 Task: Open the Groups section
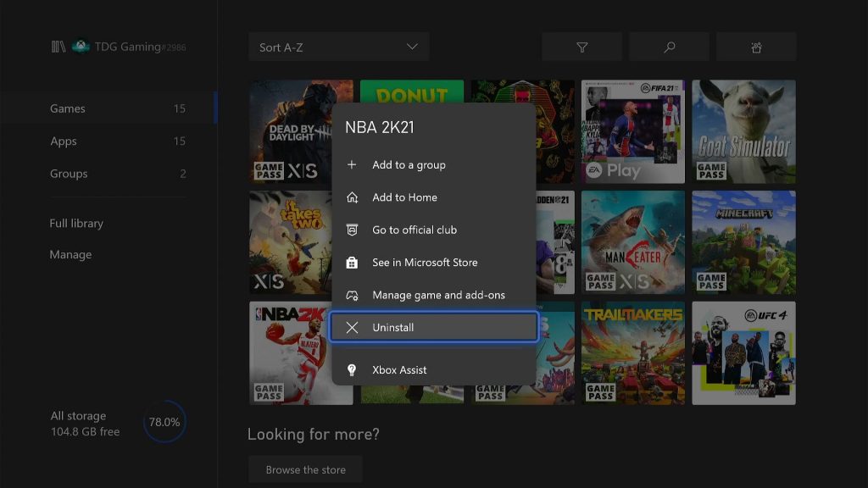(118, 174)
